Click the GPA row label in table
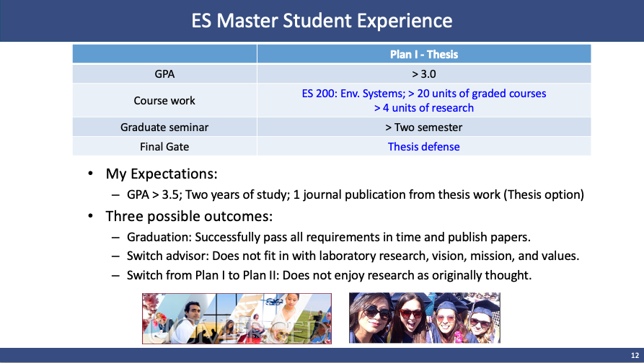644x363 pixels. point(164,73)
